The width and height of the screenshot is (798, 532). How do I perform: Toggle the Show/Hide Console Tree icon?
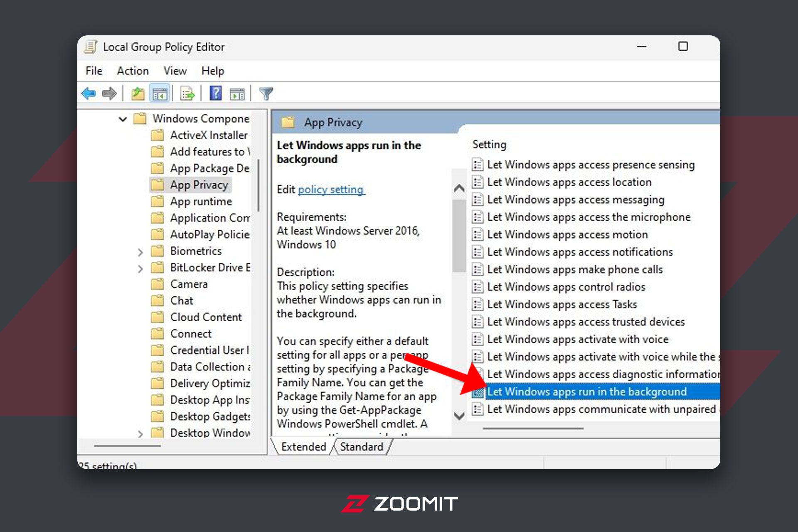pyautogui.click(x=160, y=94)
